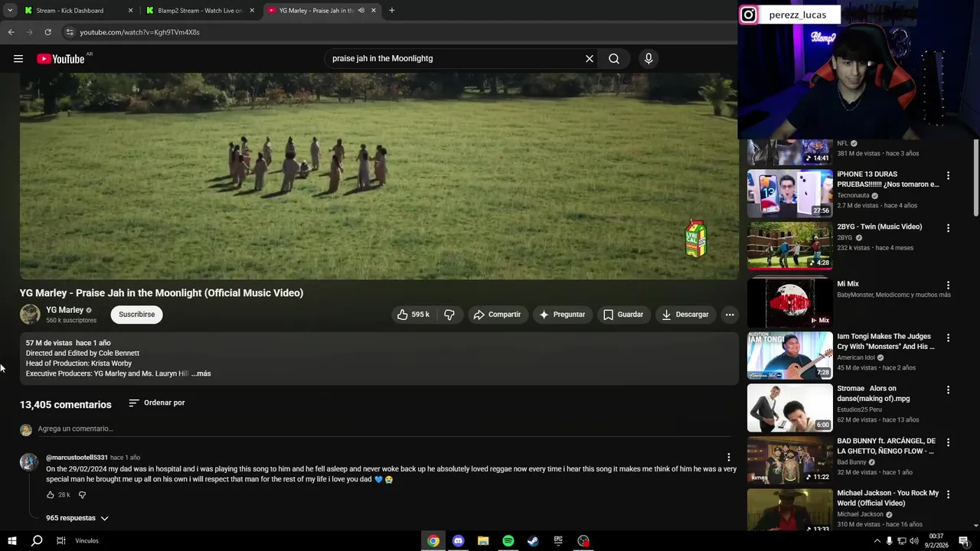The image size is (980, 551).
Task: Click the Agrega un comentario field
Action: click(x=383, y=429)
